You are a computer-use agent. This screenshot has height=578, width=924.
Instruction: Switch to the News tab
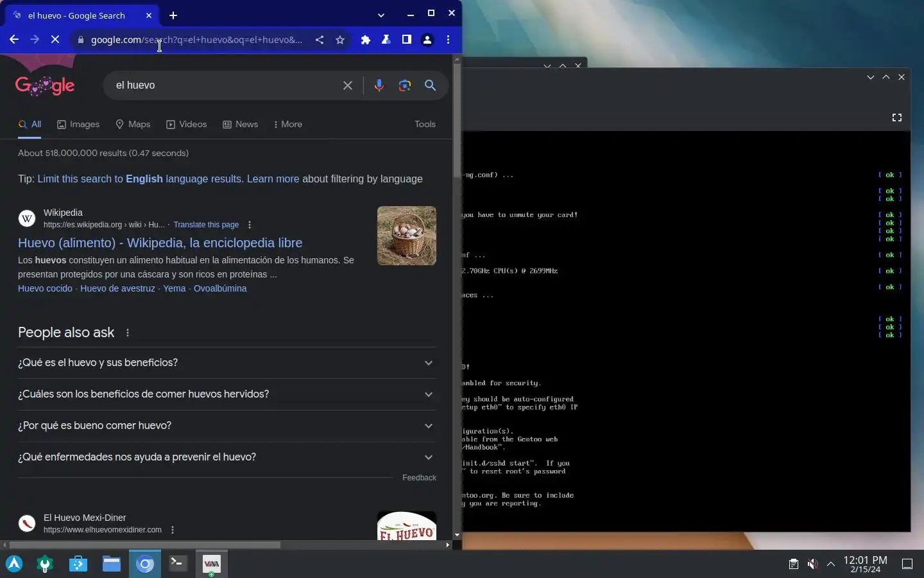coord(241,125)
